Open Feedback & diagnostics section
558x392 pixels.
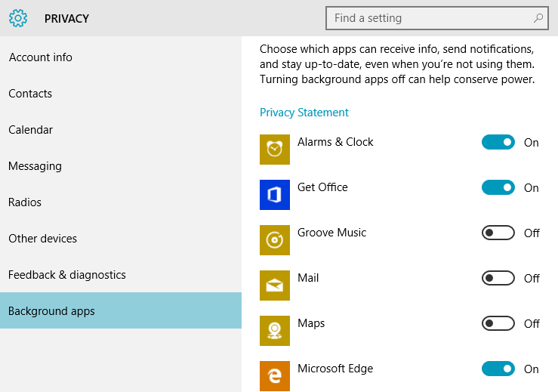[x=121, y=275]
